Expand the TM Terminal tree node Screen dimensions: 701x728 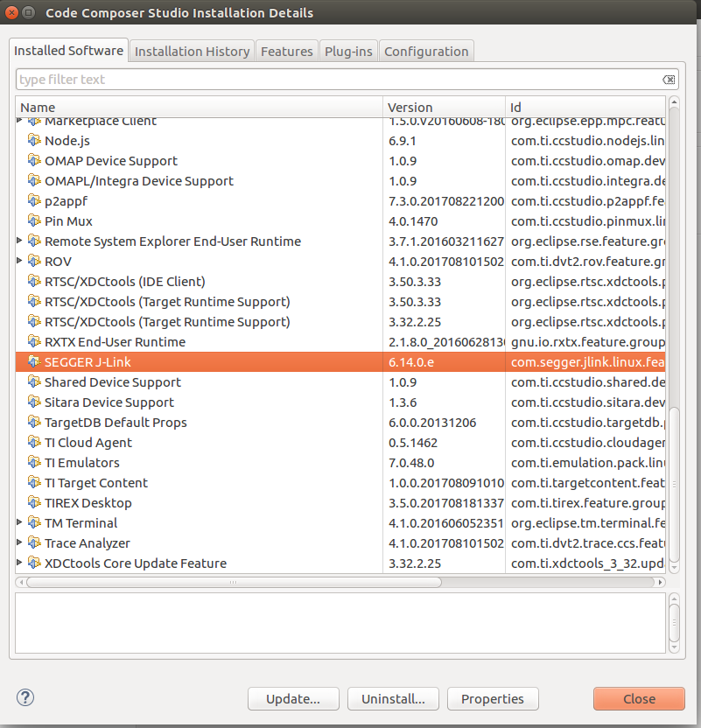click(x=19, y=521)
